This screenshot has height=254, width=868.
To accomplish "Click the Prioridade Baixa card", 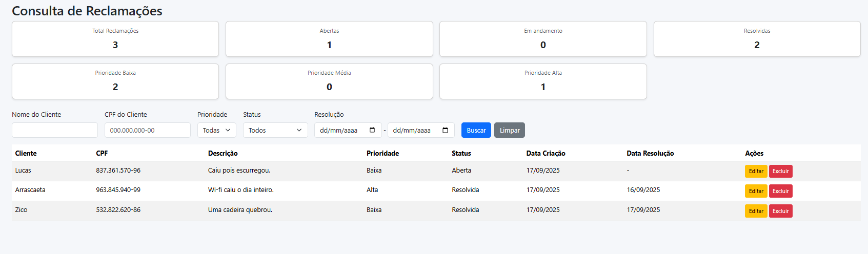I will point(115,81).
